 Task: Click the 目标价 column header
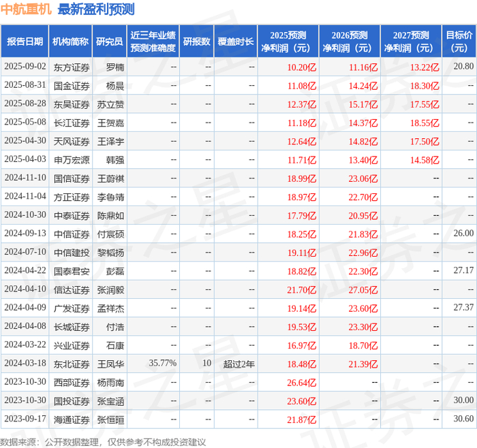pyautogui.click(x=459, y=42)
